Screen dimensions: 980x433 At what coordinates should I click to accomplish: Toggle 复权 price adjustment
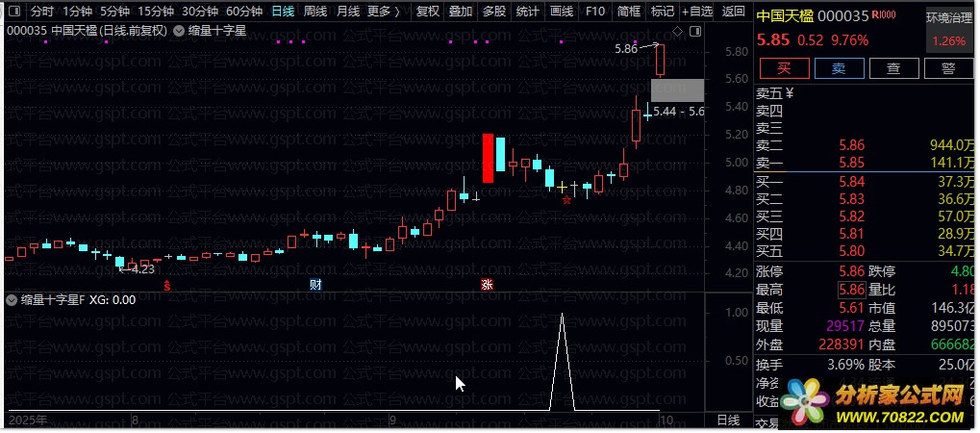pyautogui.click(x=428, y=11)
